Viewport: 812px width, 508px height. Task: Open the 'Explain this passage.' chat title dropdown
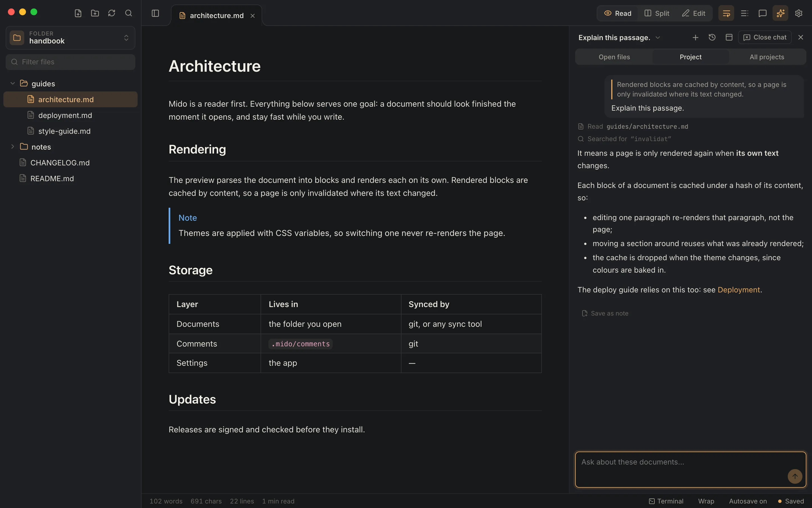[619, 37]
